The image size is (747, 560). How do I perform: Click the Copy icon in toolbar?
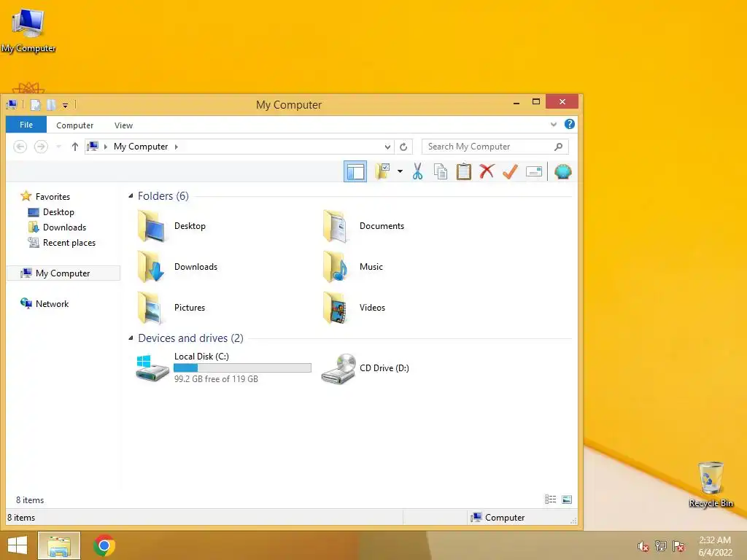click(x=441, y=171)
